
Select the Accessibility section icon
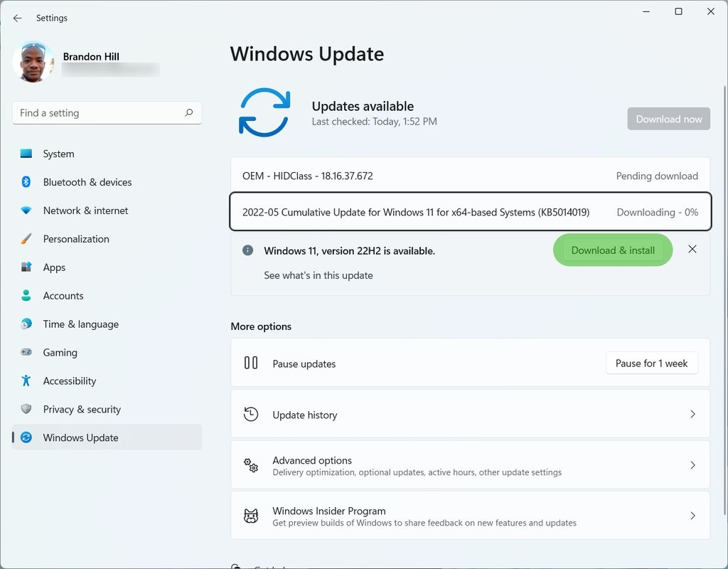pos(27,381)
